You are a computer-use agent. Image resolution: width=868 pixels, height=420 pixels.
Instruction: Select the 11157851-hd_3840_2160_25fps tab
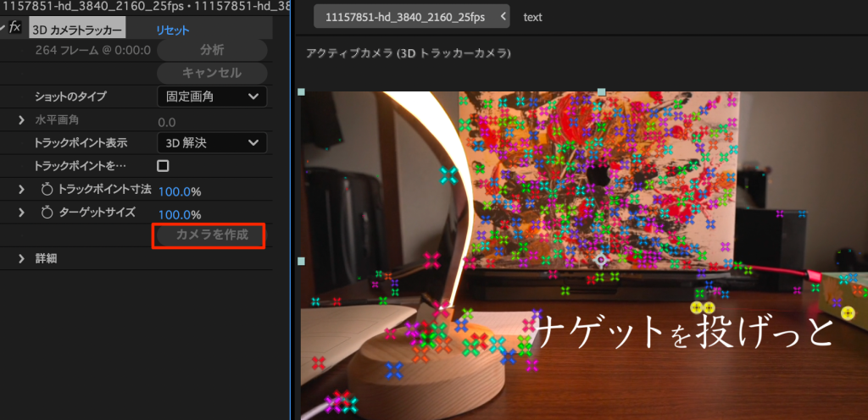(405, 17)
